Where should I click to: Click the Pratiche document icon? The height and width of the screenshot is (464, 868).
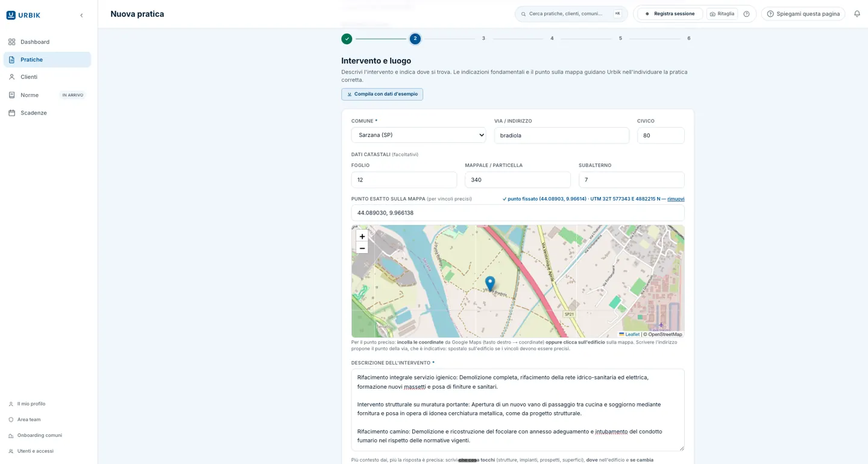[x=11, y=60]
